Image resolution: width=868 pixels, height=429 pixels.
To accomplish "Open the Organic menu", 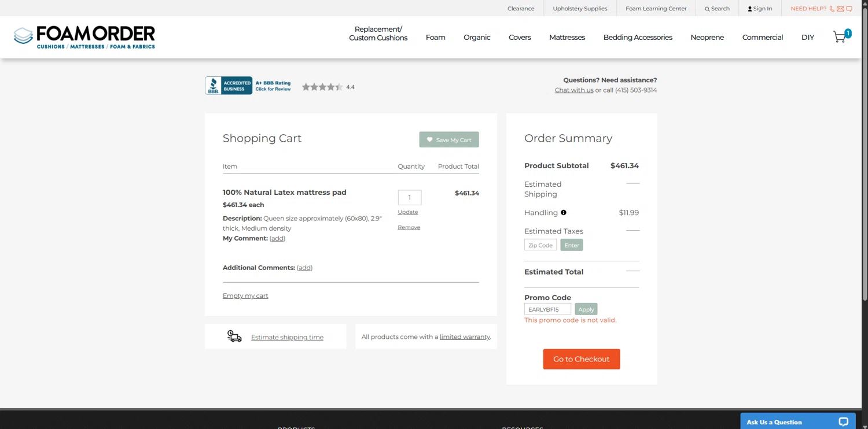I will [477, 38].
